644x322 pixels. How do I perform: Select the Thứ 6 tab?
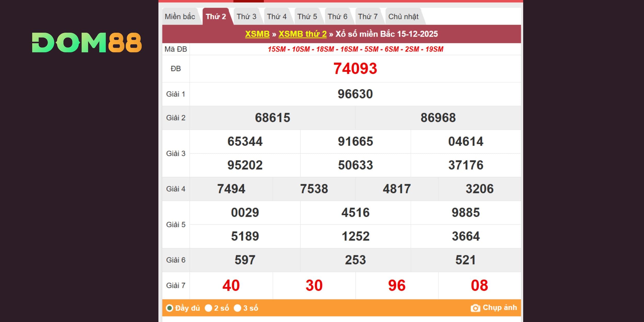click(x=337, y=17)
